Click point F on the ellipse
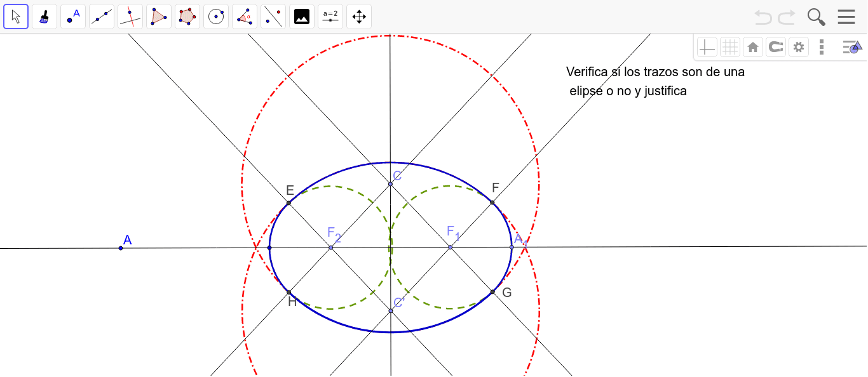 (492, 202)
